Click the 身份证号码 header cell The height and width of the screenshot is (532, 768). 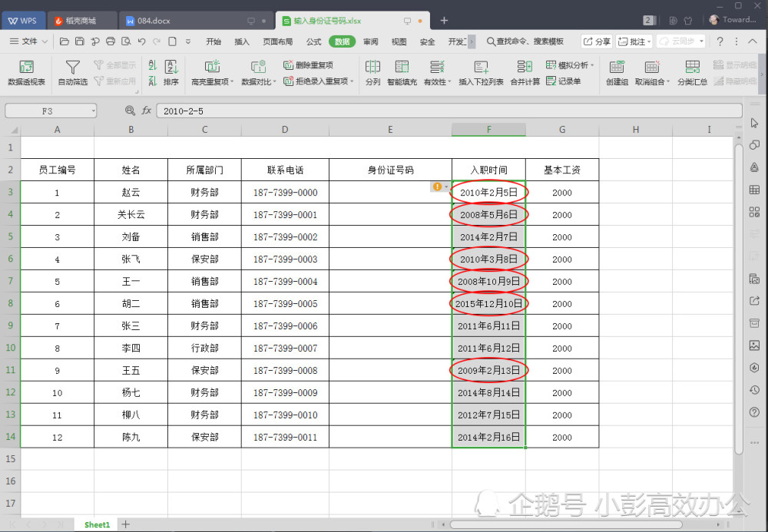click(x=390, y=170)
